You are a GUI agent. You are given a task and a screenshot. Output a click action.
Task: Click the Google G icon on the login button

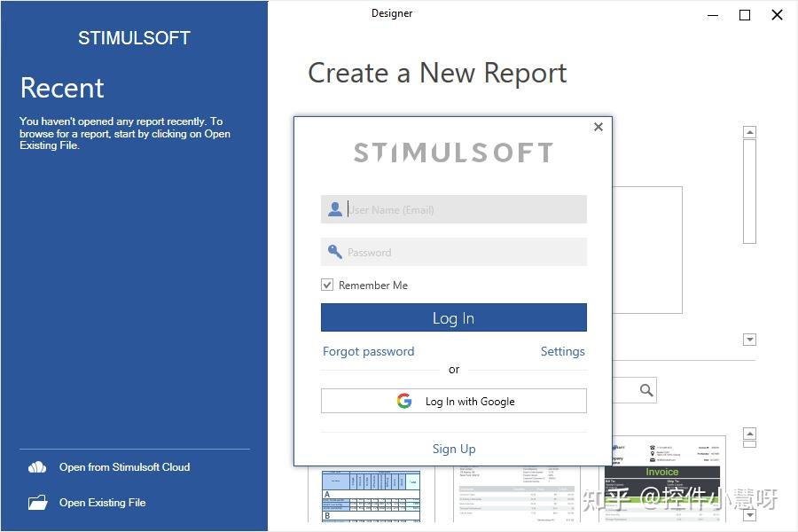tap(403, 401)
